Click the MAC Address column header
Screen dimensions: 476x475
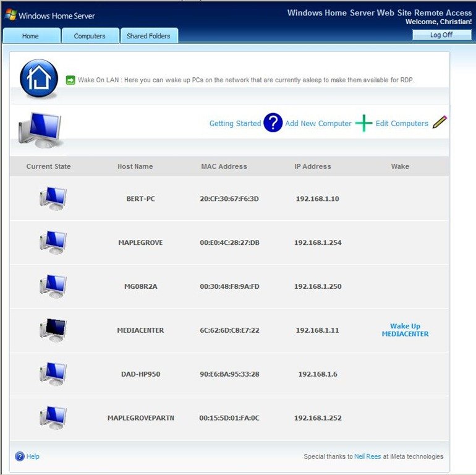224,166
